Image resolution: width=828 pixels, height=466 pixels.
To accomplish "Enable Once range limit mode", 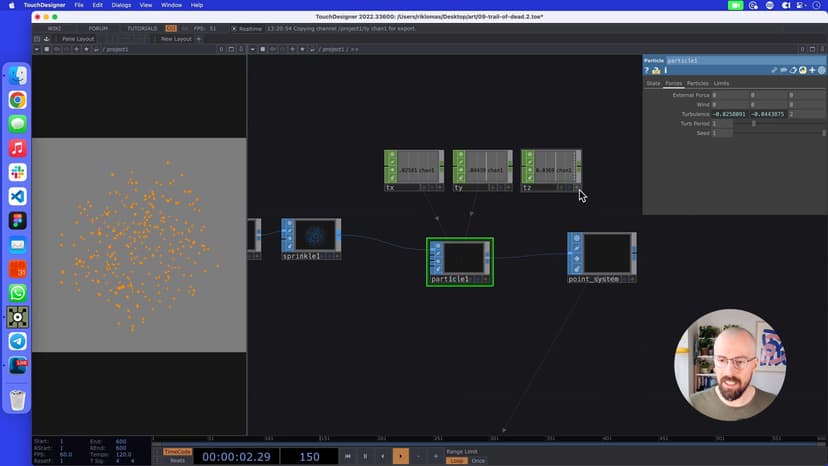I will [478, 460].
